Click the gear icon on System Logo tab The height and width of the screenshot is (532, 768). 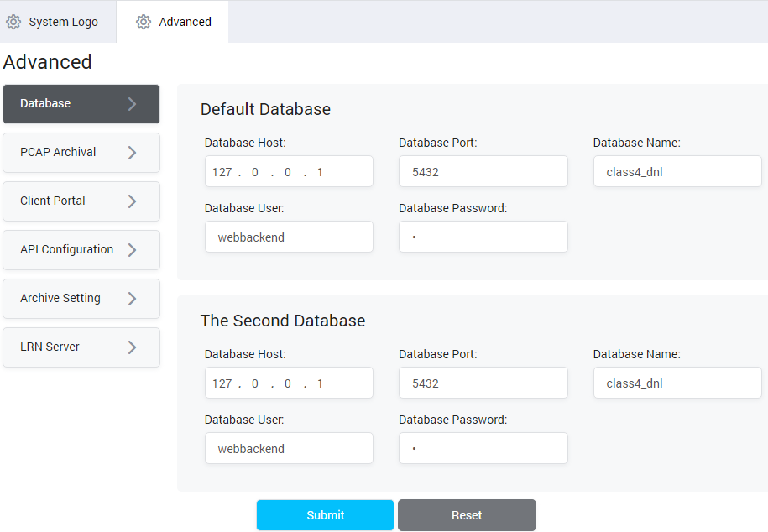pyautogui.click(x=13, y=22)
